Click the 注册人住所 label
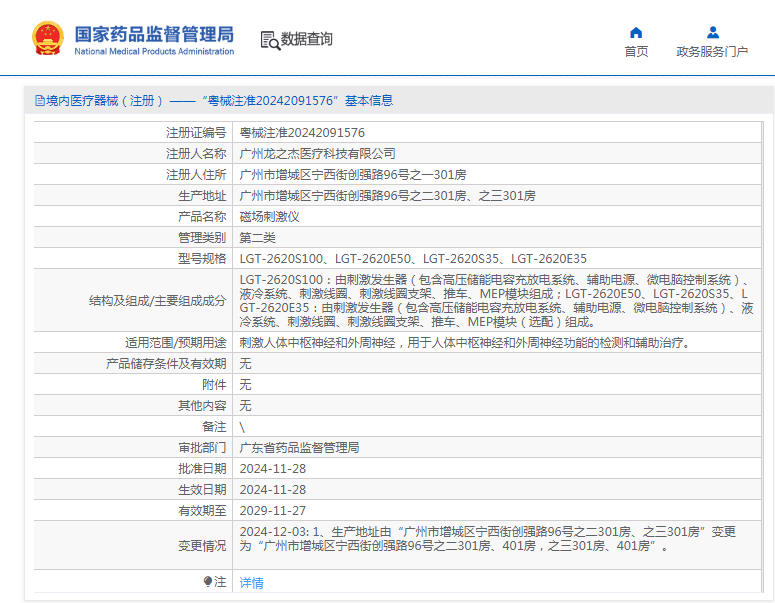Screen dimensions: 775x603 coord(196,174)
